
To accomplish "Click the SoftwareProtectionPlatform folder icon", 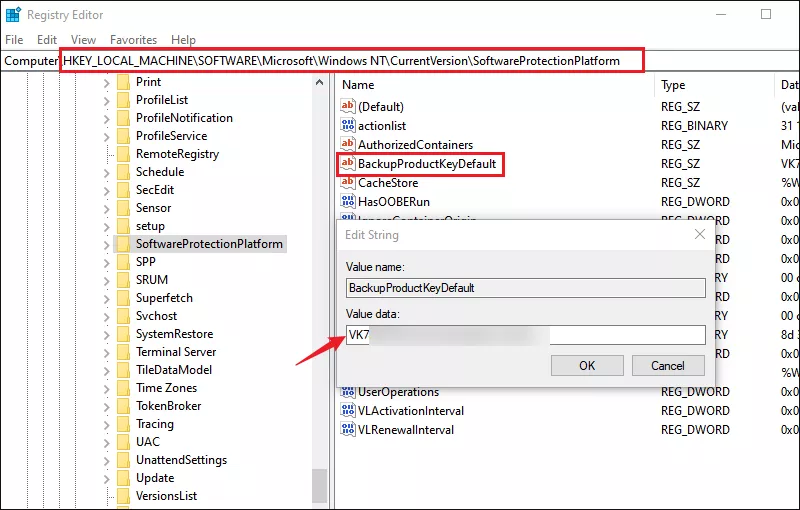I will [123, 244].
